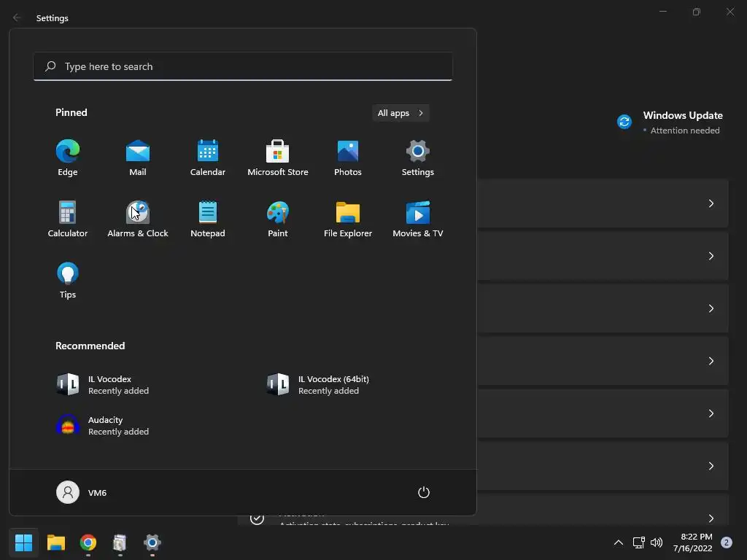Screen dimensions: 747x560
Task: Expand the second Settings row chevron
Action: pos(711,256)
